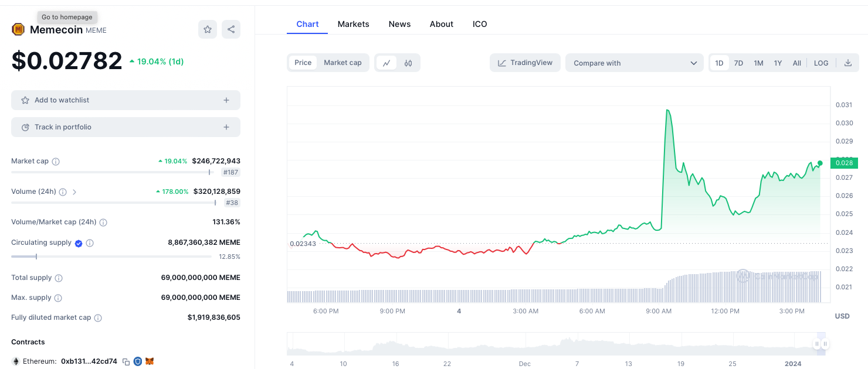This screenshot has width=868, height=369.
Task: Expand Volume (24h) chevron arrow
Action: (74, 192)
